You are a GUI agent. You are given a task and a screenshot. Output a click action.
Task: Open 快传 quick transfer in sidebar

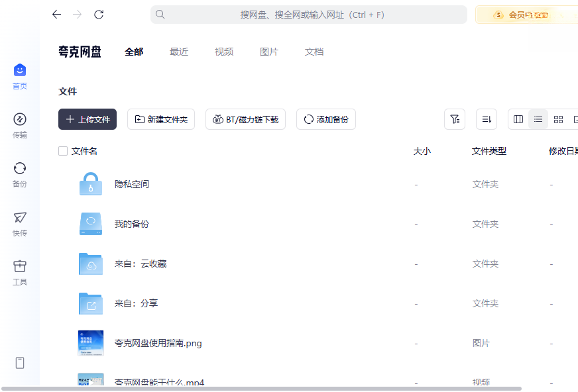pos(20,224)
